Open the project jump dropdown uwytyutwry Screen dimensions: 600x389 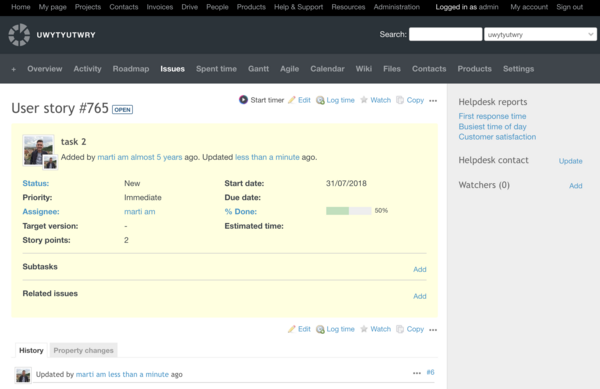click(x=540, y=34)
